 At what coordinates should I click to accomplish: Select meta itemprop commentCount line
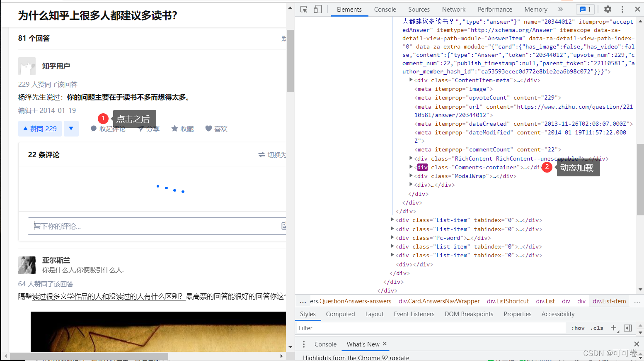click(488, 149)
